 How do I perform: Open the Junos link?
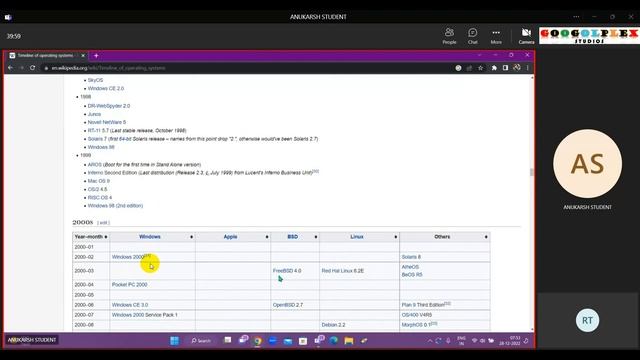pos(94,114)
